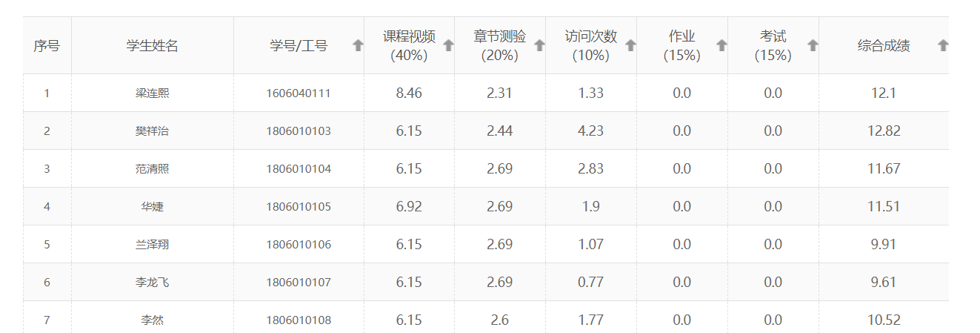This screenshot has height=333, width=980.
Task: Select student ID 1806010105
Action: pyautogui.click(x=299, y=207)
